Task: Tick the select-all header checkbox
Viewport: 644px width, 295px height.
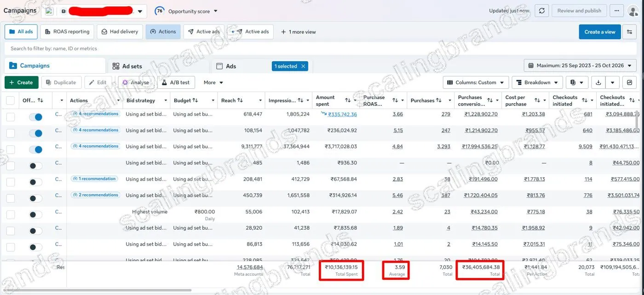Action: [x=10, y=100]
